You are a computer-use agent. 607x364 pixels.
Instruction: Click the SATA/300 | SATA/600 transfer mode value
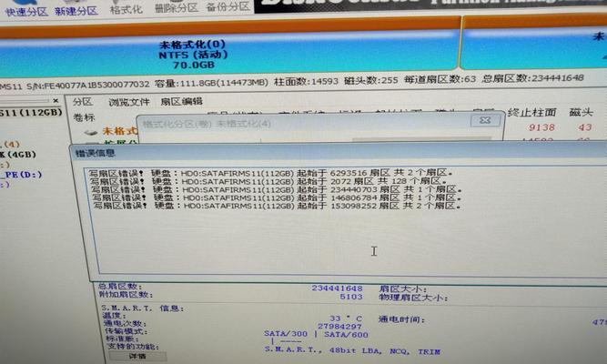[x=316, y=334]
